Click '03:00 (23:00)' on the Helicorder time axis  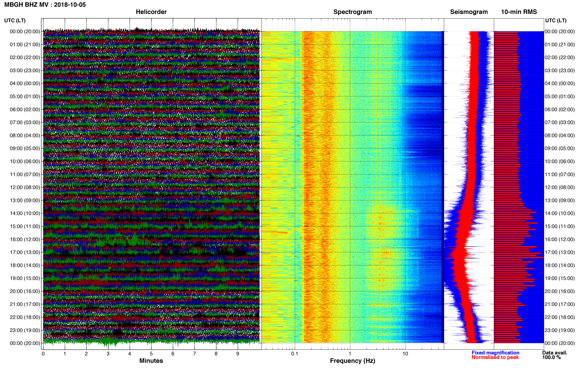coord(25,71)
